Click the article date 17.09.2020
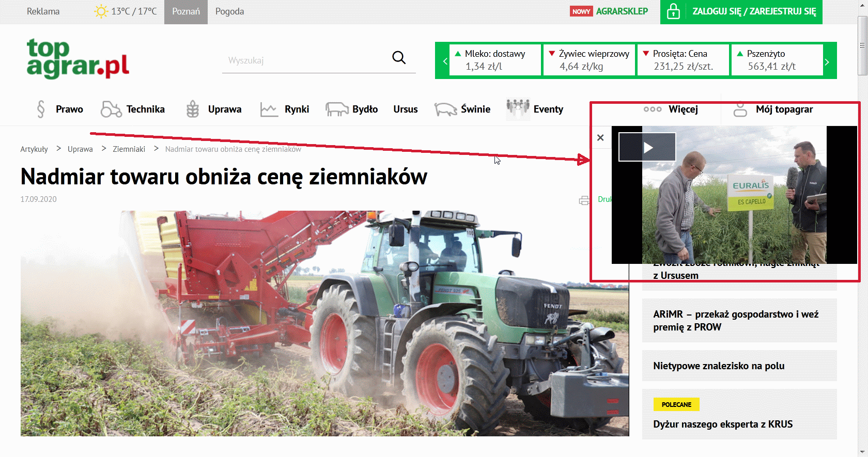Viewport: 868px width, 457px height. click(x=39, y=199)
